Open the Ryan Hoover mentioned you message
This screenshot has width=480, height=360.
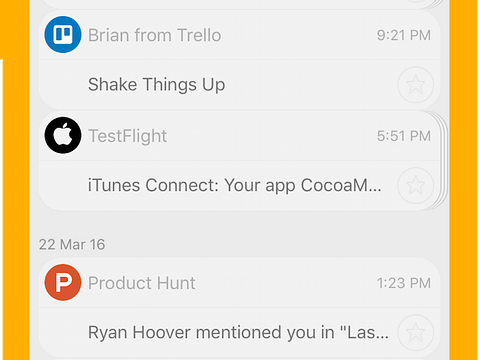tap(238, 332)
